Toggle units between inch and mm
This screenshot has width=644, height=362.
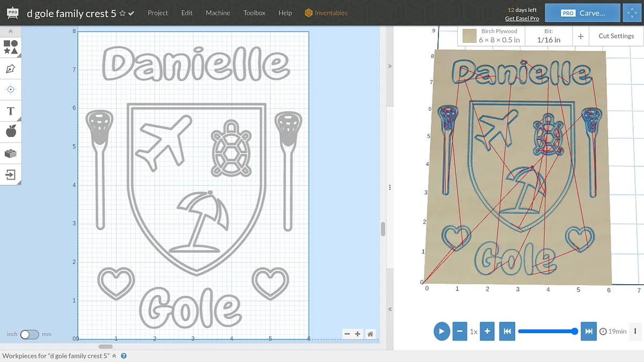point(30,334)
